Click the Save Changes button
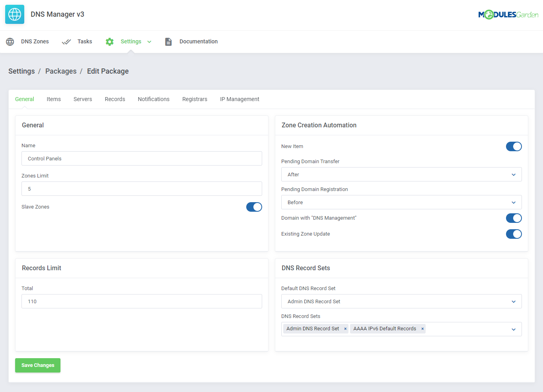Viewport: 543px width, 392px height. coord(38,365)
